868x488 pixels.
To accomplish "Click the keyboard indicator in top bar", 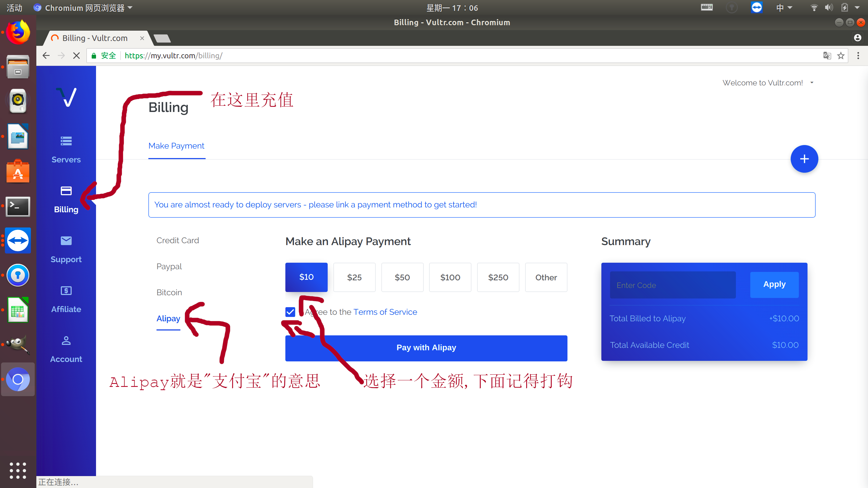I will click(x=707, y=7).
